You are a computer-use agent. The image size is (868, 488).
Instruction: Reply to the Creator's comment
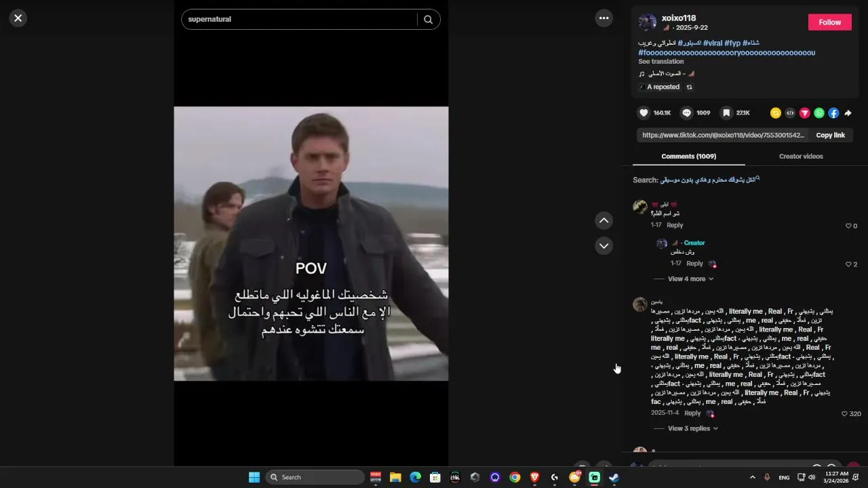(x=694, y=264)
